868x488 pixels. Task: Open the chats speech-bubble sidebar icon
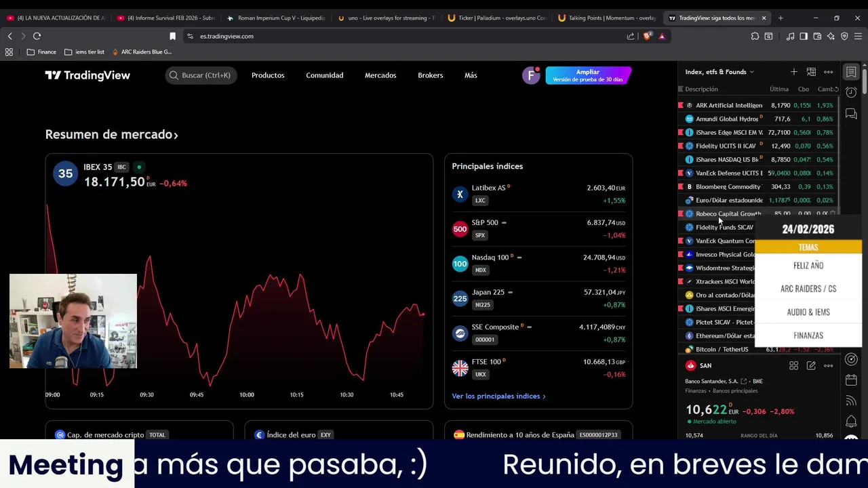[x=851, y=114]
